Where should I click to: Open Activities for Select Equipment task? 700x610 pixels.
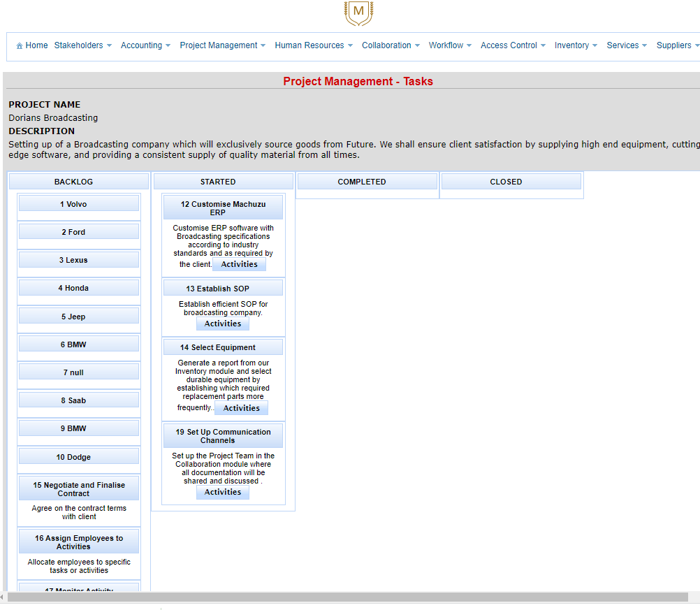[x=241, y=409]
